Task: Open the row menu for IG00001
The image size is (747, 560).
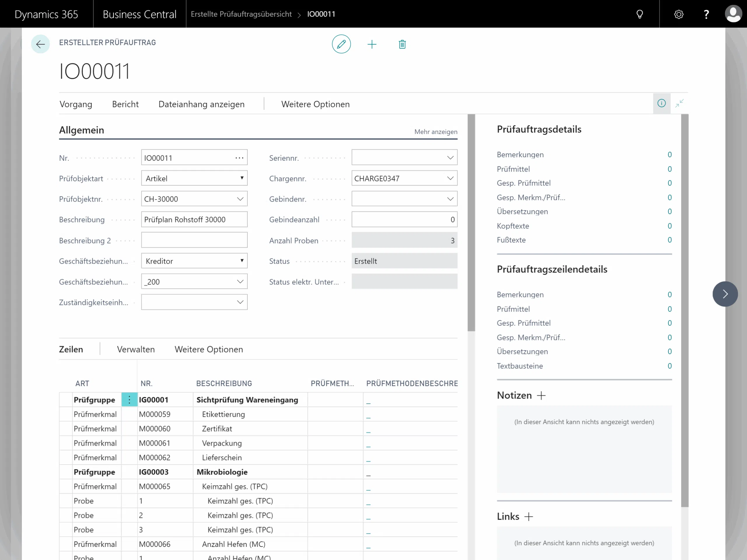Action: click(x=129, y=399)
